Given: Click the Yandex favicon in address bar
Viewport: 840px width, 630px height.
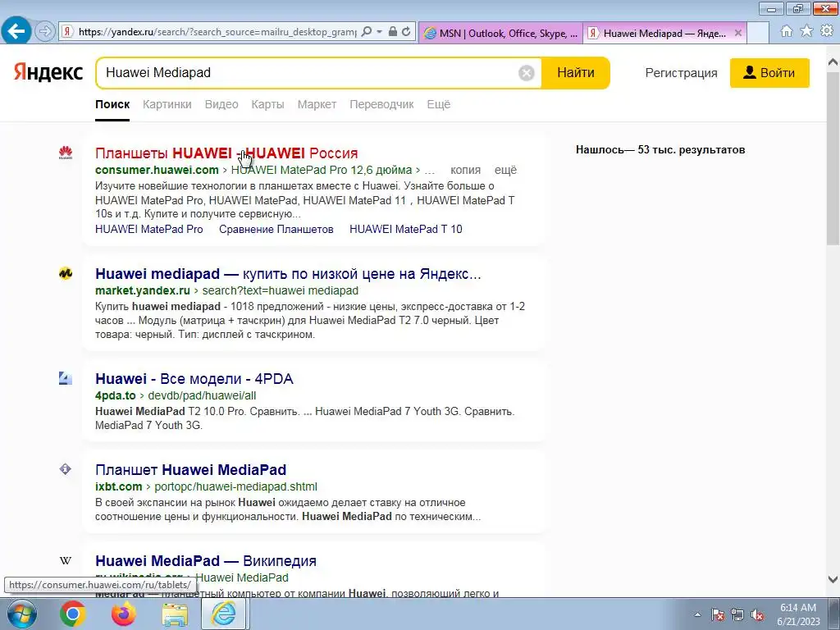Looking at the screenshot, I should point(67,32).
